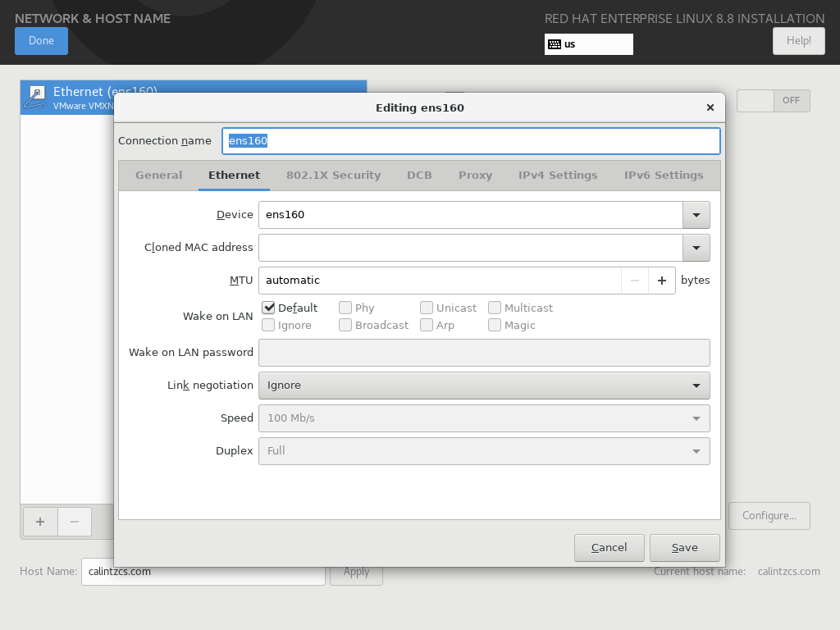
Task: Open the Link negotiation dropdown
Action: [484, 386]
